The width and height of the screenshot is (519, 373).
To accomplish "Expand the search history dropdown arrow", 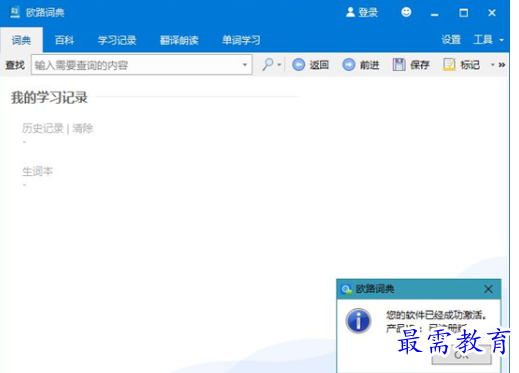I will [245, 65].
